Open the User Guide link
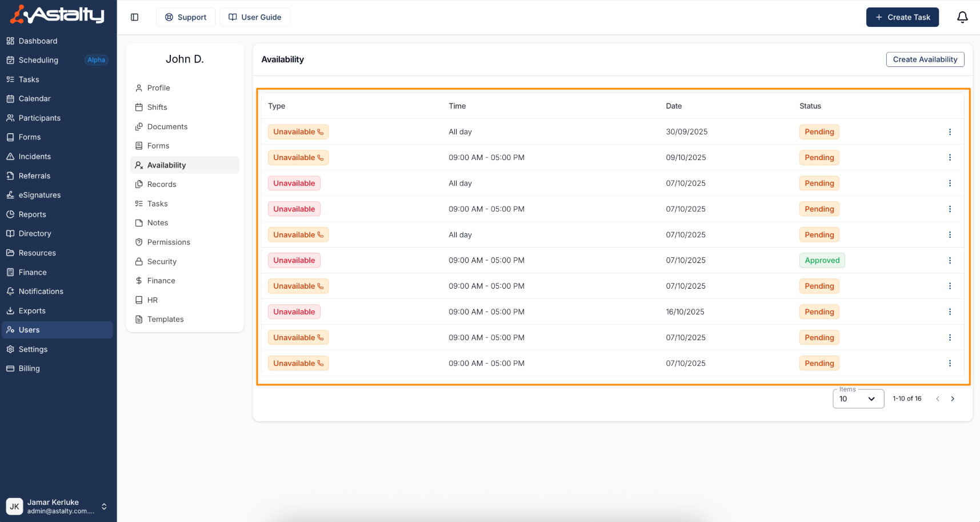 pyautogui.click(x=255, y=17)
